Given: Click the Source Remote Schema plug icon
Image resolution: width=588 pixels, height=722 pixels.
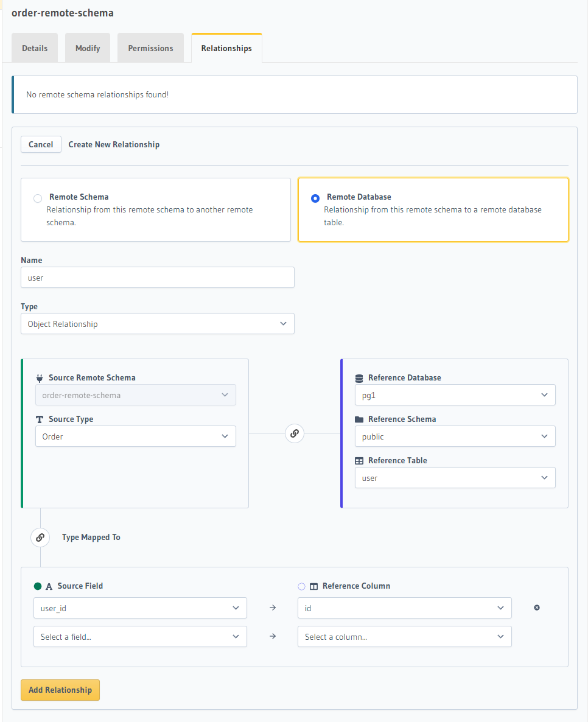Looking at the screenshot, I should 40,378.
